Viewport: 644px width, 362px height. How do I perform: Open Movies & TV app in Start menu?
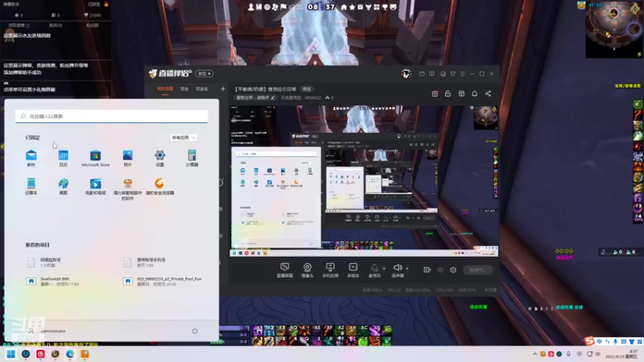pos(95,186)
